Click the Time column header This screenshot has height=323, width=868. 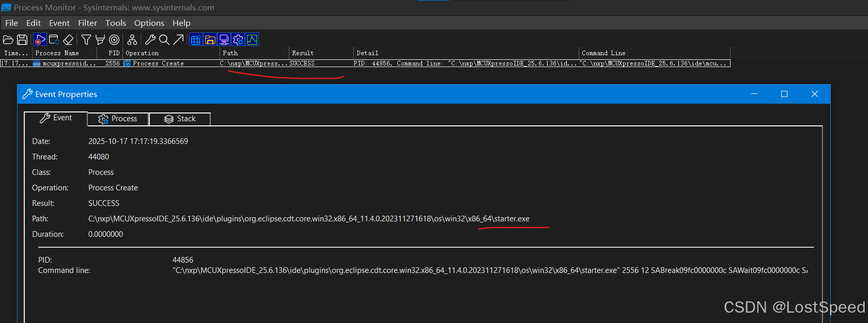click(16, 53)
